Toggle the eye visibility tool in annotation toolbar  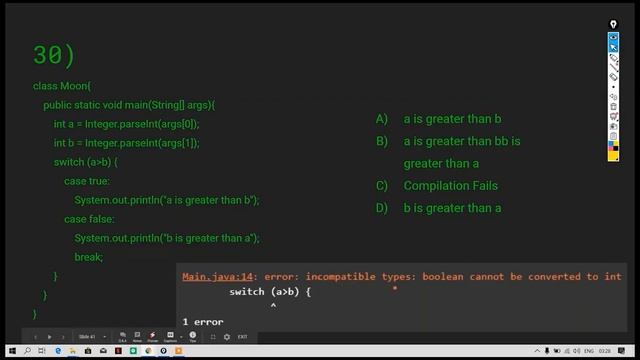(613, 37)
